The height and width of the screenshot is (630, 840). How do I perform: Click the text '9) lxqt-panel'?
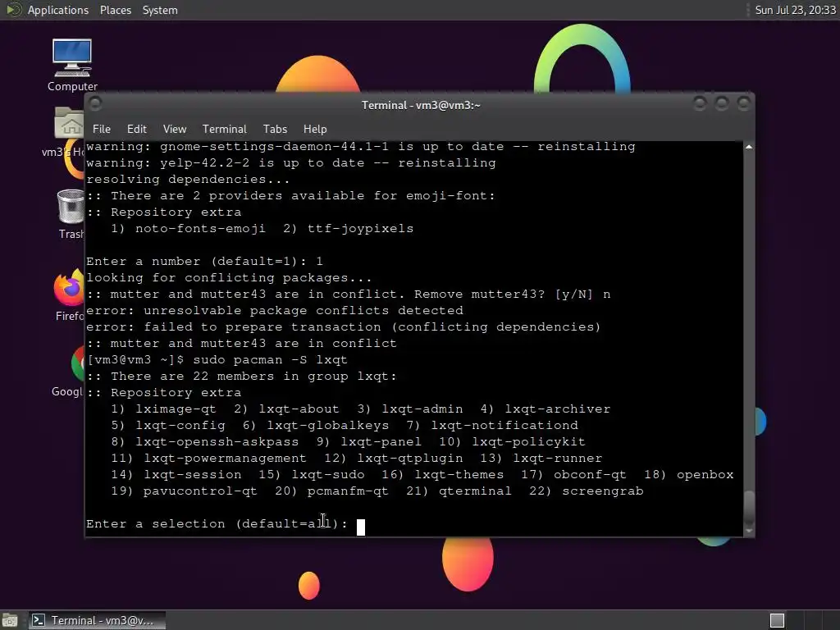click(x=368, y=442)
